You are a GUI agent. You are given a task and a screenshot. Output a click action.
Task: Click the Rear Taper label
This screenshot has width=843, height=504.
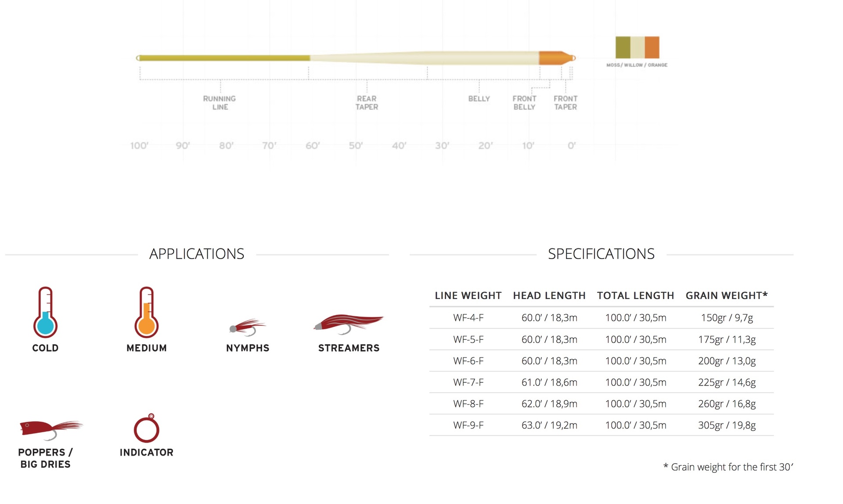(x=367, y=103)
